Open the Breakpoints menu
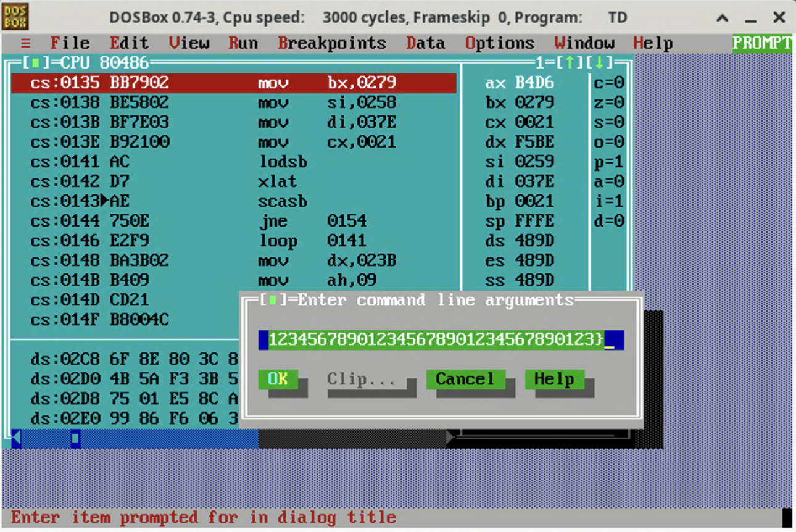The height and width of the screenshot is (532, 796). click(x=332, y=43)
